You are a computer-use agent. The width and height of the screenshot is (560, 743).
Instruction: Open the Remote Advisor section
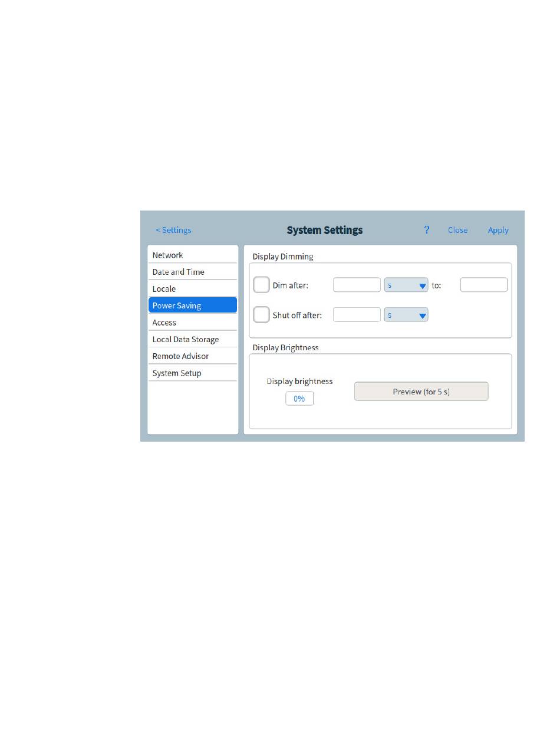pos(193,356)
